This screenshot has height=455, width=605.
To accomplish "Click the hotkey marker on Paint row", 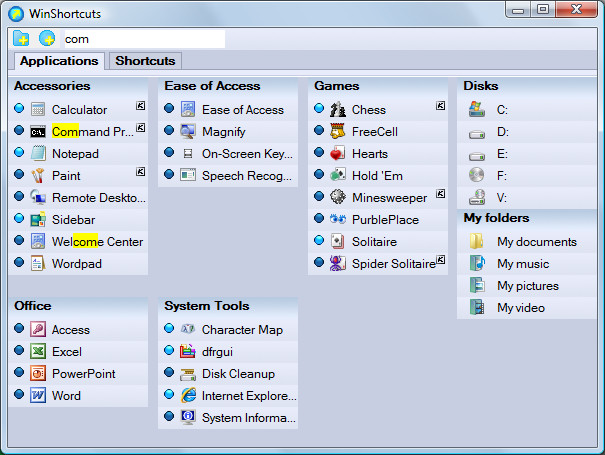I will (140, 172).
